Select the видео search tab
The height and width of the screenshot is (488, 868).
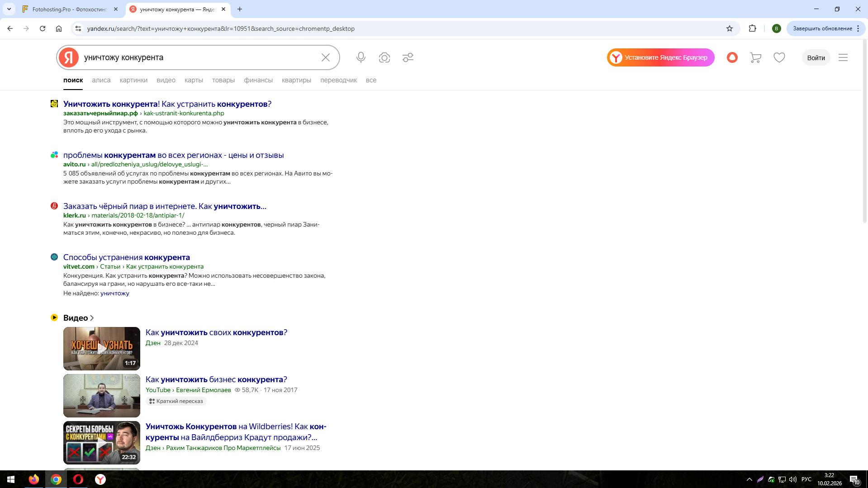click(166, 80)
